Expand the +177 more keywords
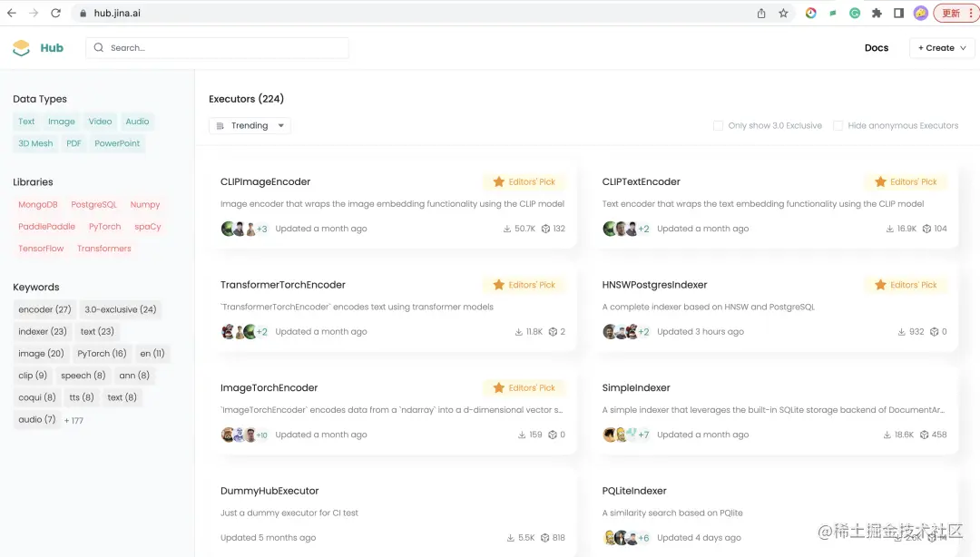 point(73,421)
